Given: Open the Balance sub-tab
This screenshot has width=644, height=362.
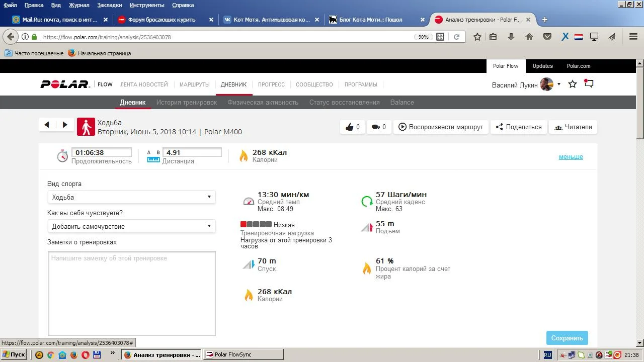Looking at the screenshot, I should 402,102.
